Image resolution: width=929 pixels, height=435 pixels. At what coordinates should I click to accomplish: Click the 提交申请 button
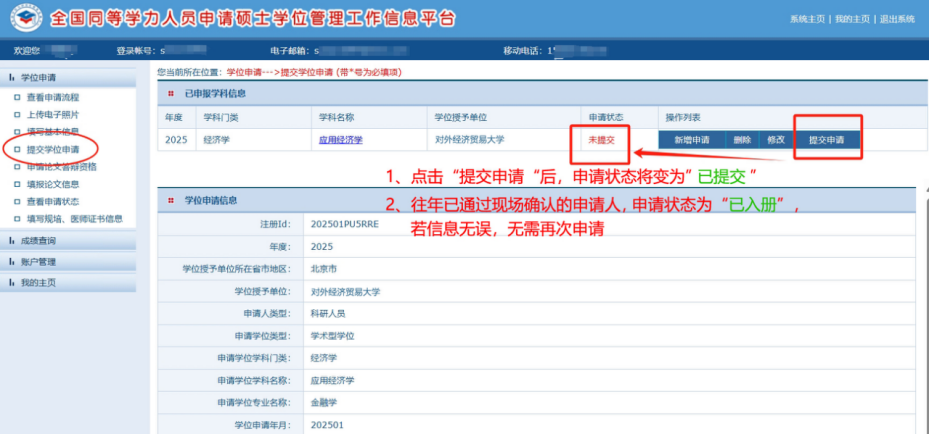click(827, 140)
